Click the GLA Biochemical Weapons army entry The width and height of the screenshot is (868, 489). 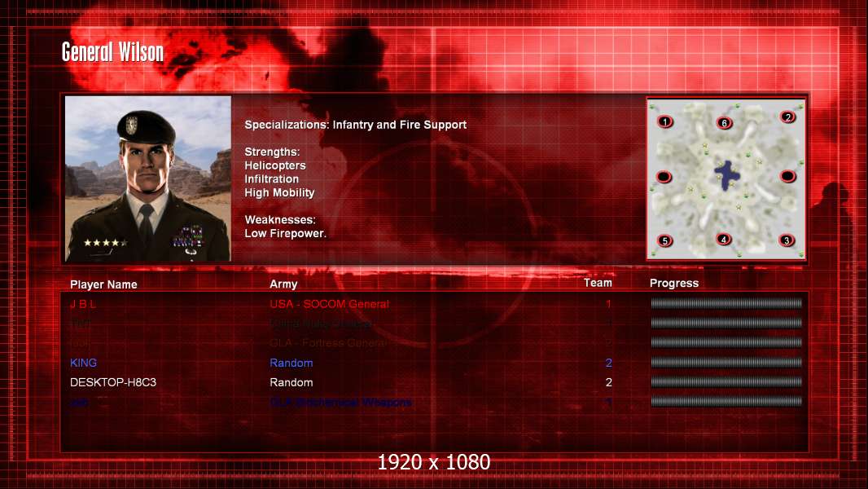[340, 402]
